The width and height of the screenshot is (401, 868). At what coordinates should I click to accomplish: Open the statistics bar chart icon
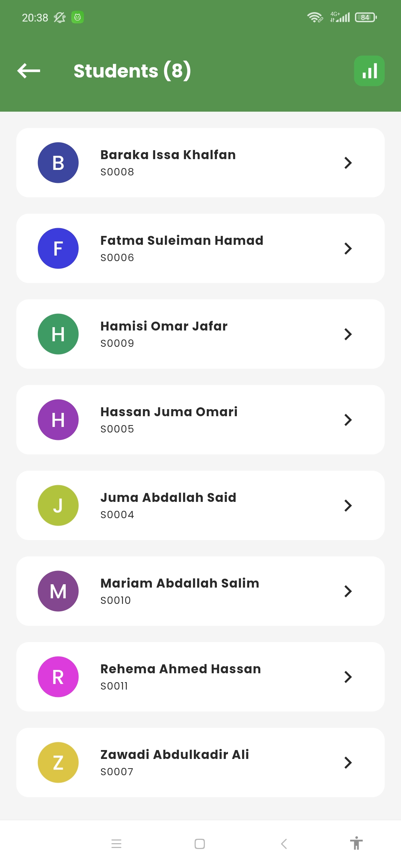click(369, 71)
